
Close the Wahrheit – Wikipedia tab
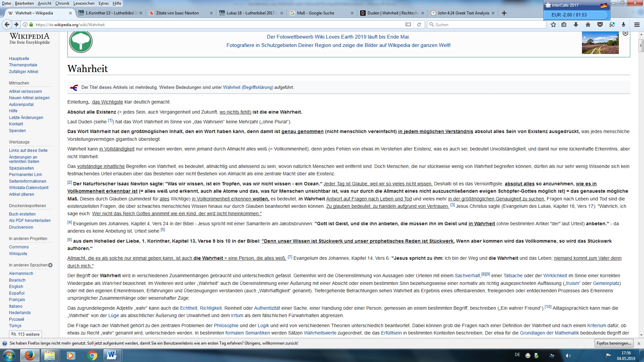[x=70, y=13]
